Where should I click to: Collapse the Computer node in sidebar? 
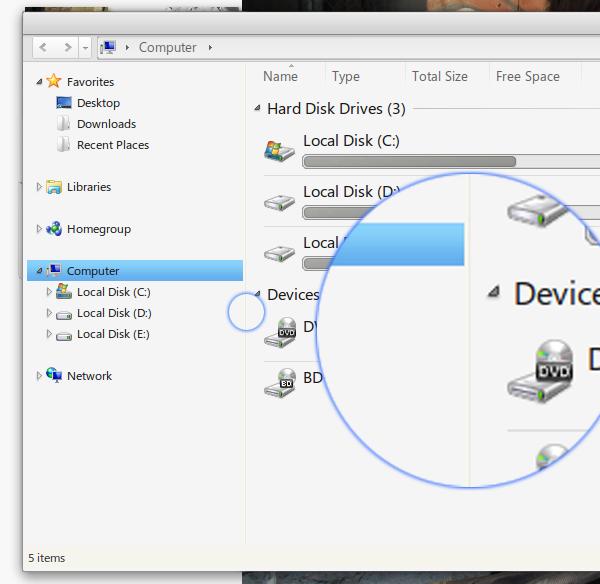[x=39, y=271]
